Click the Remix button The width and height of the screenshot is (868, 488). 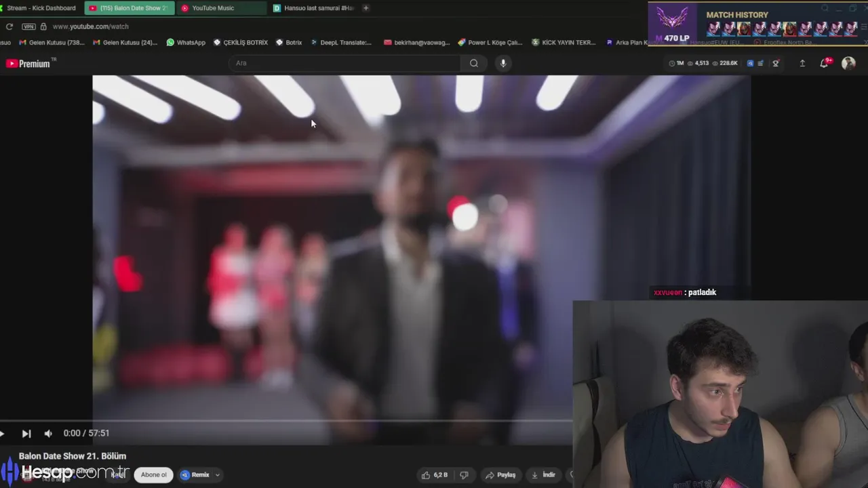196,475
